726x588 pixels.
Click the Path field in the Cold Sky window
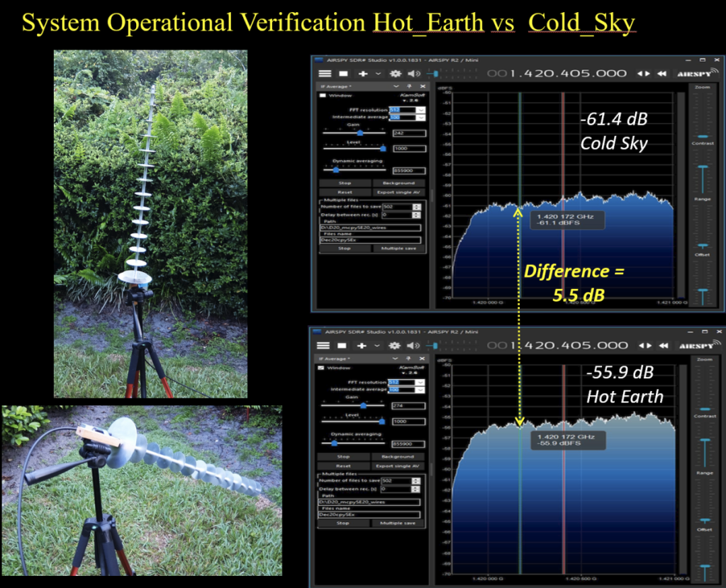click(369, 227)
